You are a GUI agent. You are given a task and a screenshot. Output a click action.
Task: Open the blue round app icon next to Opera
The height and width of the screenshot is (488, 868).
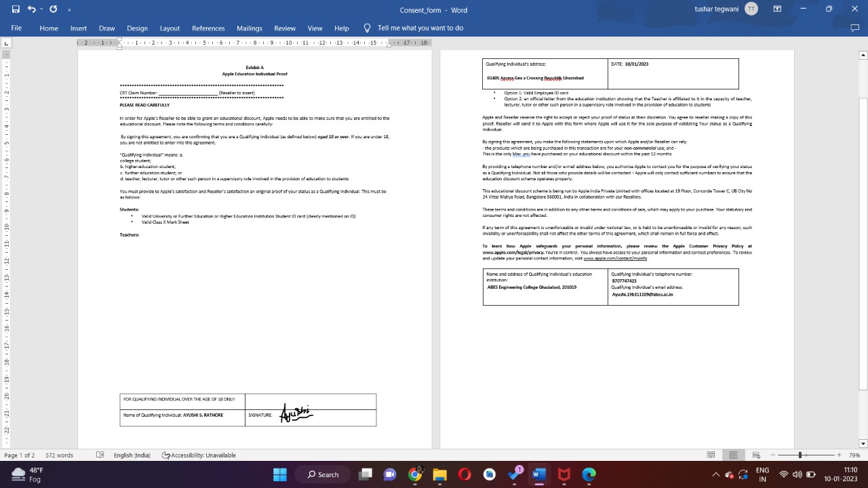[489, 474]
